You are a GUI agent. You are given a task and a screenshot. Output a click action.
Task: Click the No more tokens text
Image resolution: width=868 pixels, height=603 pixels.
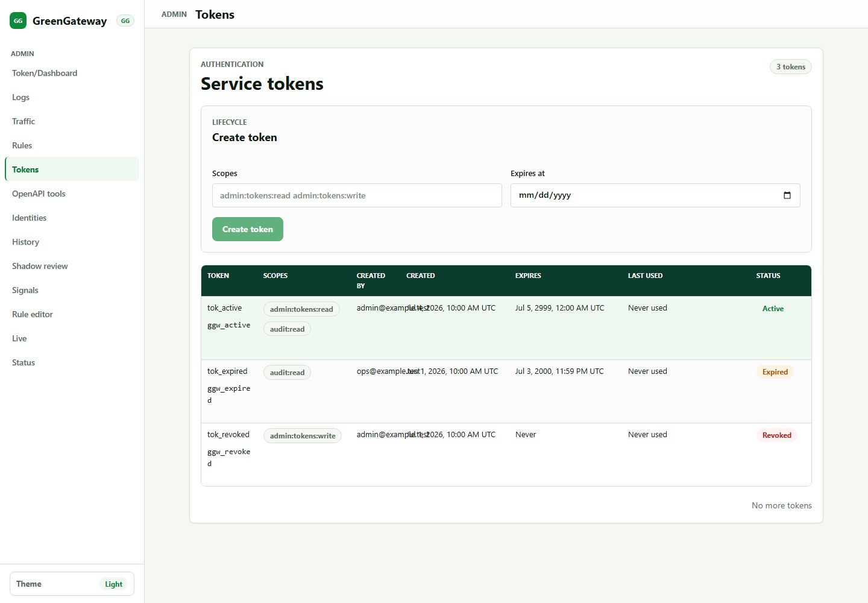pos(782,505)
